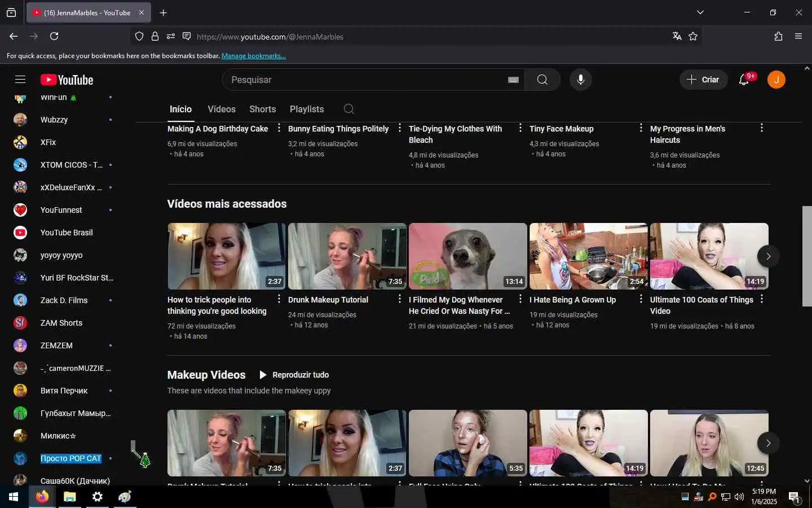This screenshot has height=508, width=812.
Task: Open options for Ultimate 100 Coats video
Action: 762,299
